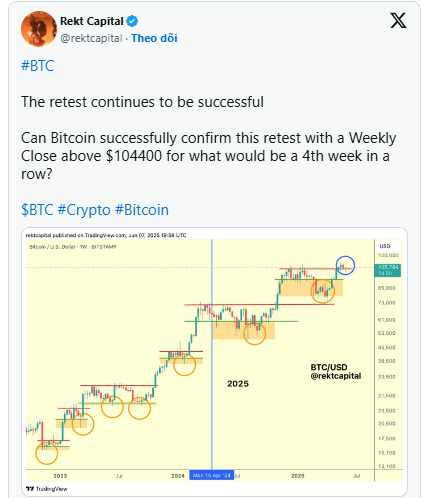Open the embedded TradingView chart image
433x498 pixels.
[x=214, y=362]
